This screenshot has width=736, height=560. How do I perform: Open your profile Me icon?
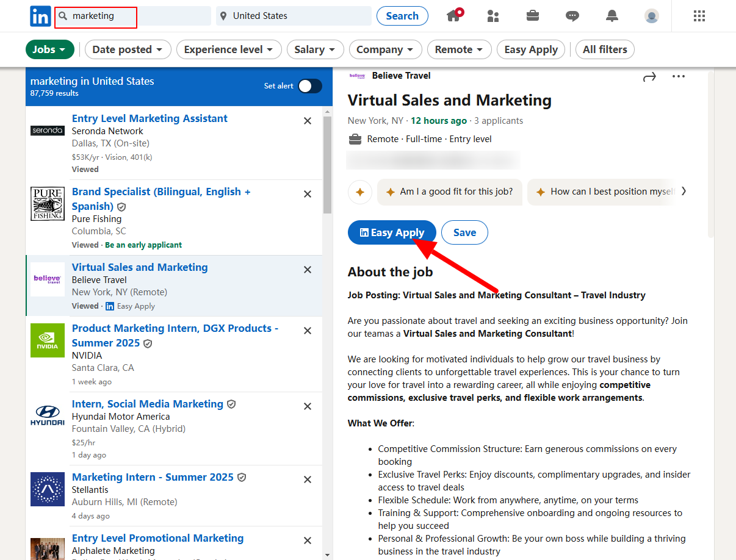[651, 16]
